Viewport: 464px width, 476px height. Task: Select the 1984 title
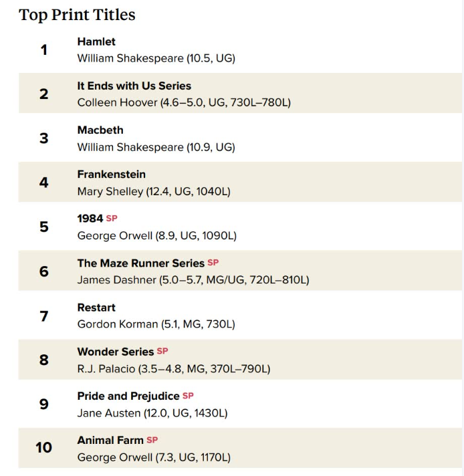(x=90, y=219)
